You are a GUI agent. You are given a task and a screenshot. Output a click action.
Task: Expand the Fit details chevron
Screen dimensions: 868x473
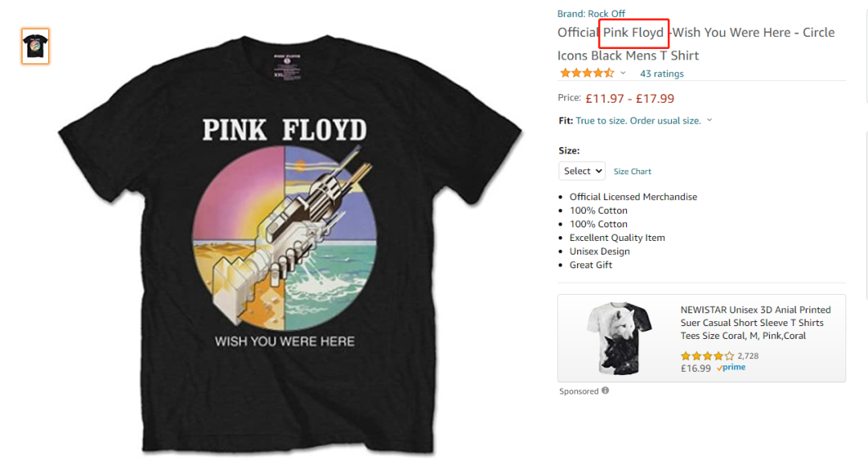(710, 120)
